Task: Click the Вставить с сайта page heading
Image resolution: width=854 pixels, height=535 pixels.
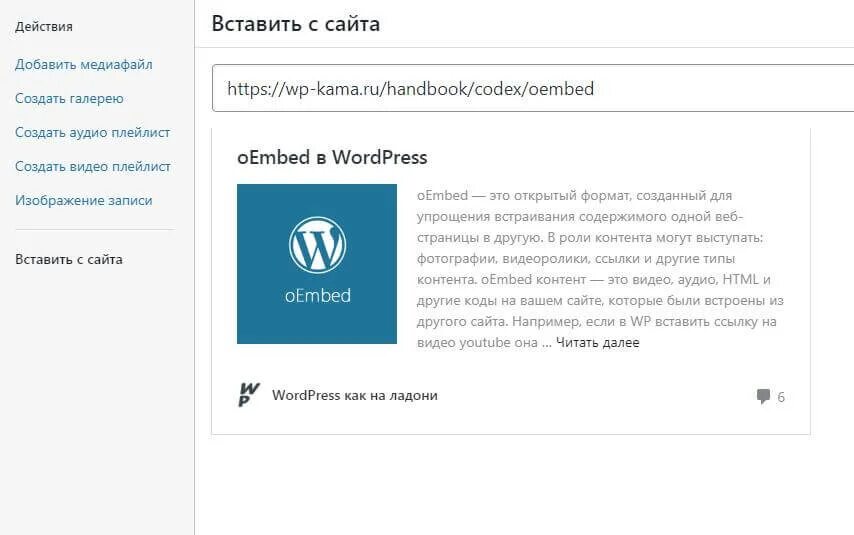Action: coord(296,24)
